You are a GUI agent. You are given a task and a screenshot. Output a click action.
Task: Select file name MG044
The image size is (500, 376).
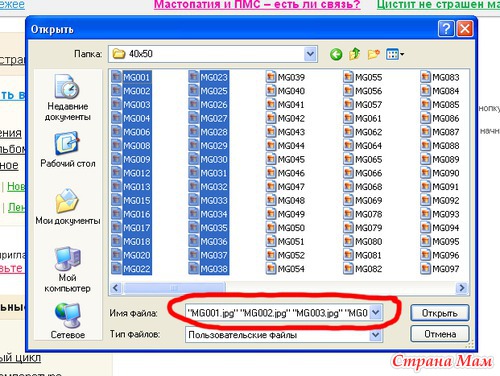click(291, 146)
